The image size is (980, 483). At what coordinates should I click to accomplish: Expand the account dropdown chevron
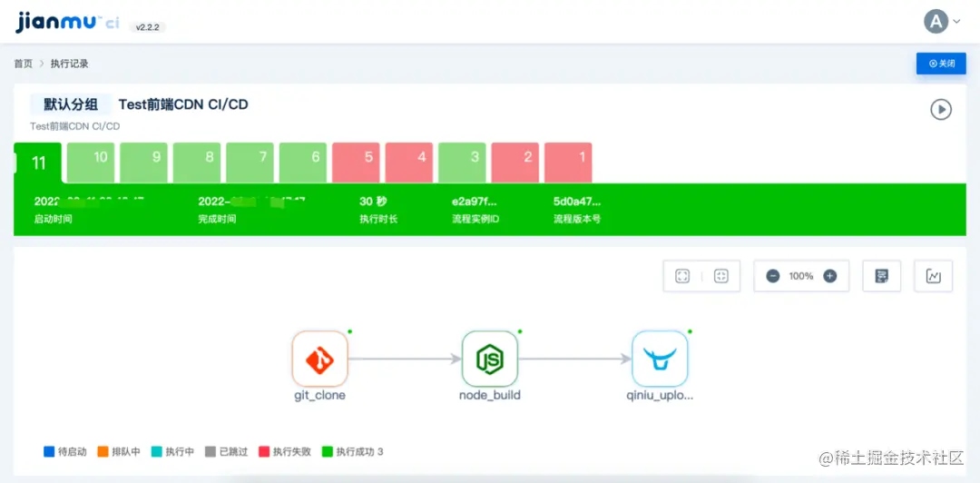point(956,22)
